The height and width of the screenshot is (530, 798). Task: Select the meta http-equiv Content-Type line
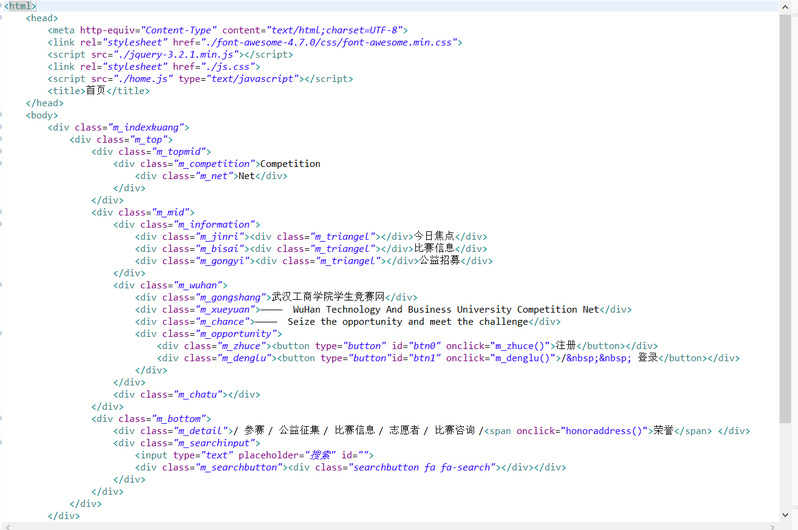point(227,31)
